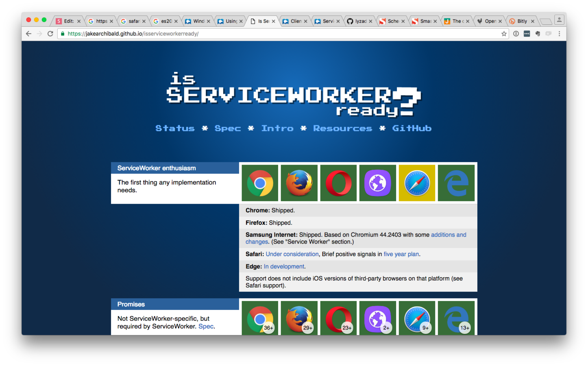This screenshot has height=366, width=588.
Task: Switch to the "Open" tab
Action: point(490,21)
